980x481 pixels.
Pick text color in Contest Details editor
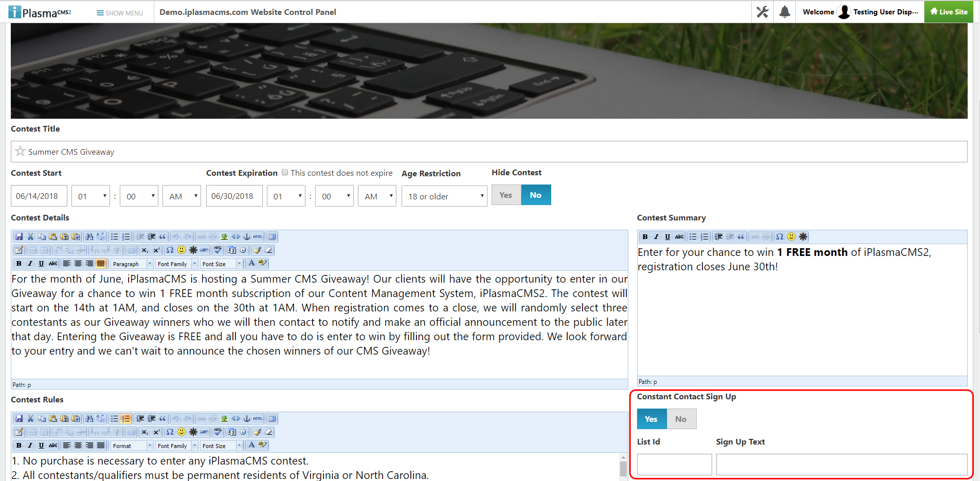point(251,264)
